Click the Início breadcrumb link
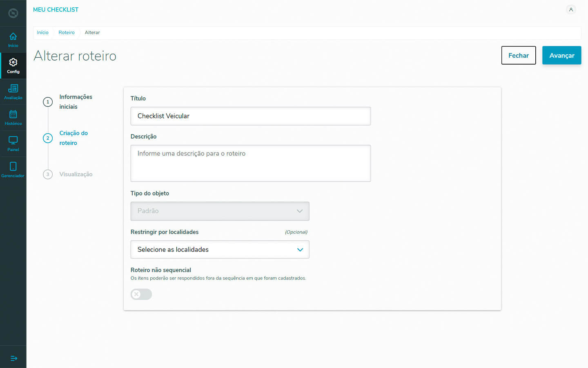 click(42, 33)
